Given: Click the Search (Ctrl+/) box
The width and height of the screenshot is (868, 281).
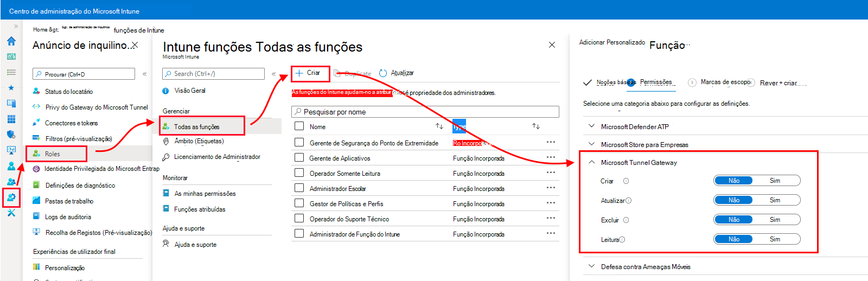Looking at the screenshot, I should coord(213,74).
